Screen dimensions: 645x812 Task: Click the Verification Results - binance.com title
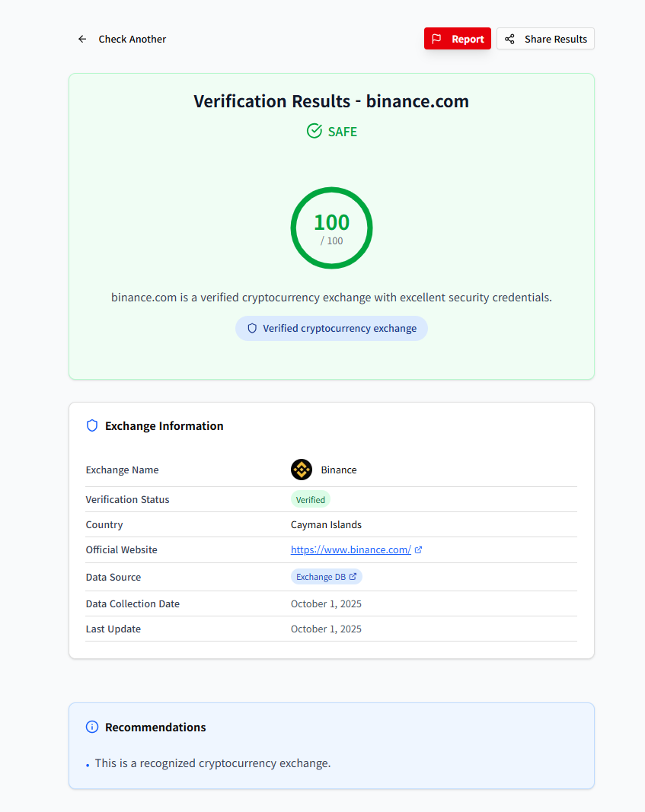(331, 101)
